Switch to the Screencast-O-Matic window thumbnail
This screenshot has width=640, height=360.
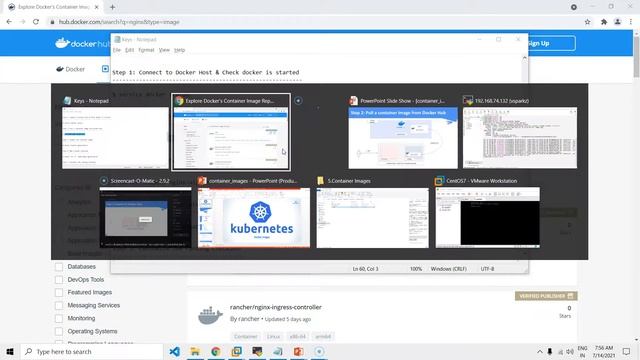coord(145,217)
